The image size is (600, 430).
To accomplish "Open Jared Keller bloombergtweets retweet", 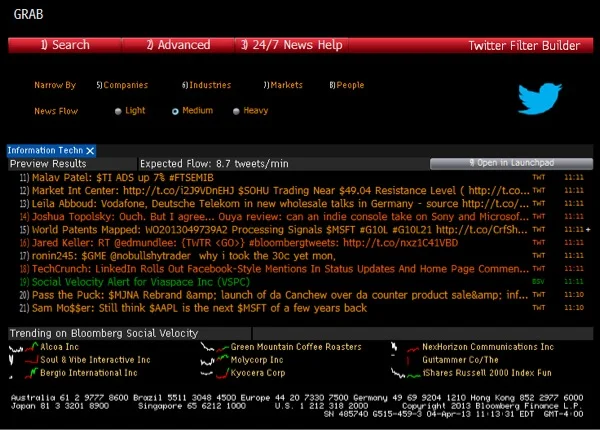I will [x=302, y=243].
